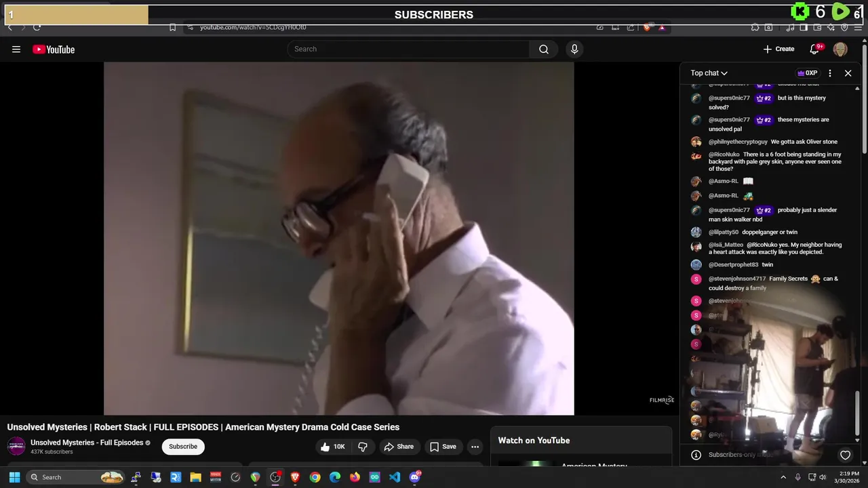Click the Subscribe button
Image resolution: width=868 pixels, height=488 pixels.
click(x=183, y=447)
